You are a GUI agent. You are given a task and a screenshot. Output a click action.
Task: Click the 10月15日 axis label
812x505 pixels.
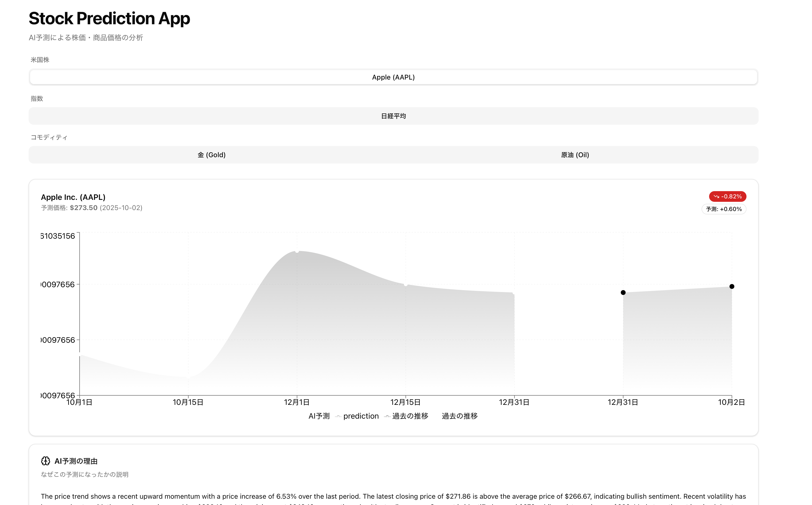tap(188, 402)
